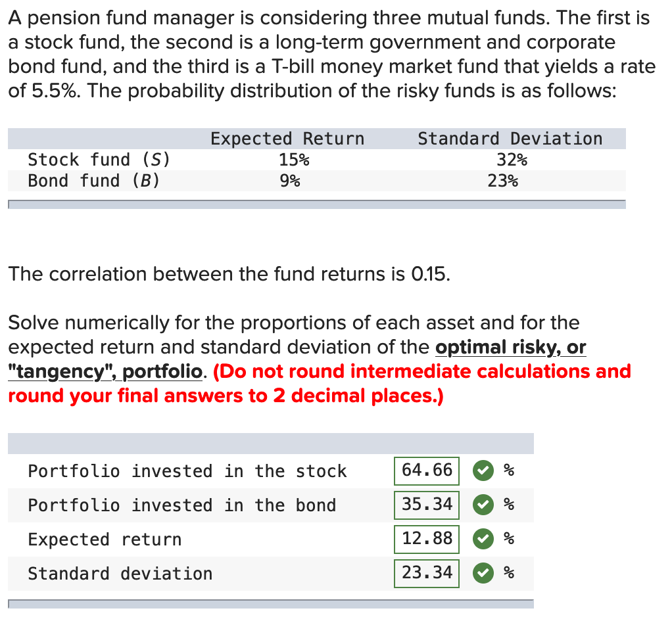Click checkmark beside the bond proportion answer

tap(483, 505)
